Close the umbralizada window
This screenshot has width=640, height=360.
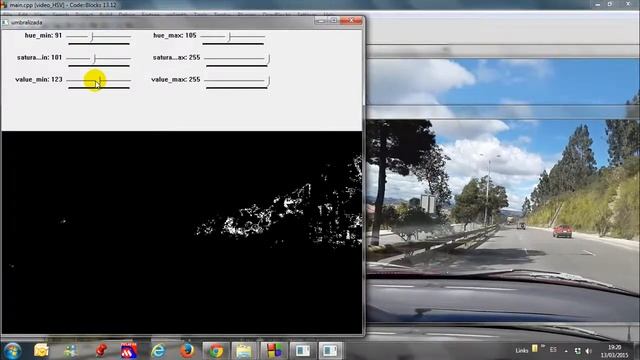coord(351,20)
